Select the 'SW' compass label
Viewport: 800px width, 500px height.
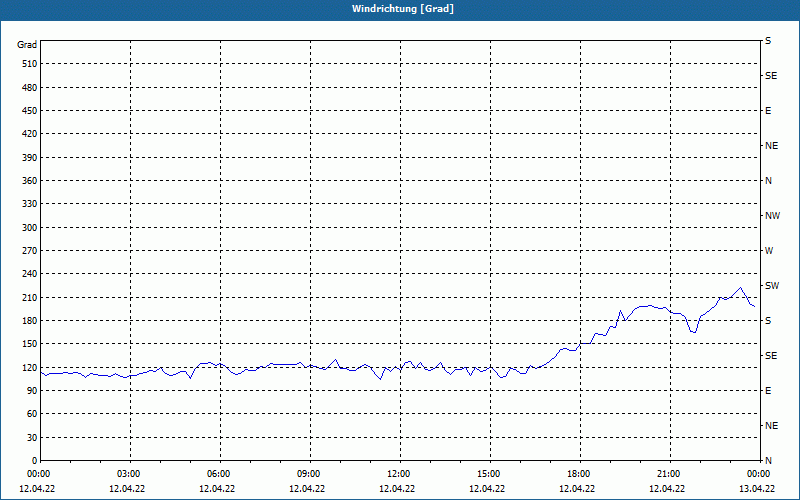pos(772,286)
